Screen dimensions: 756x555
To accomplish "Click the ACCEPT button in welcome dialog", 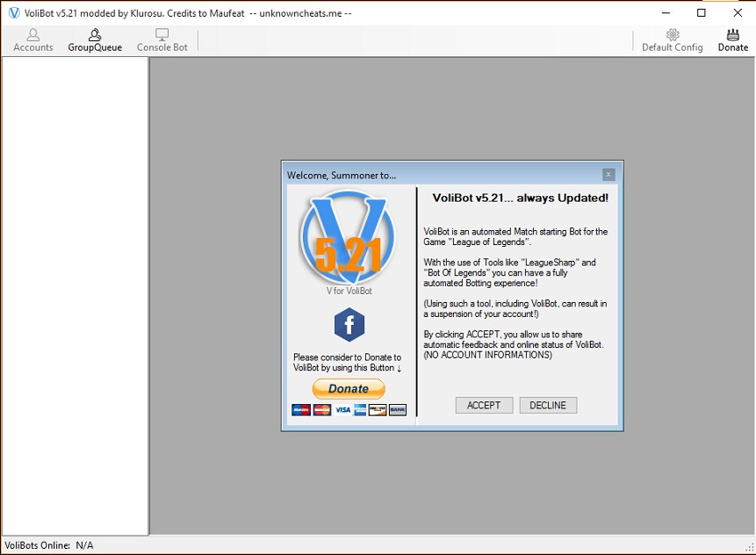I will point(484,405).
